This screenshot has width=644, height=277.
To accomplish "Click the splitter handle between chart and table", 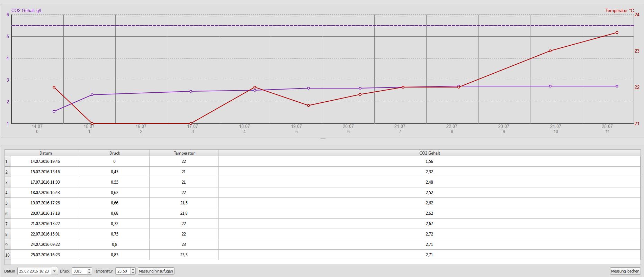I will [322, 139].
